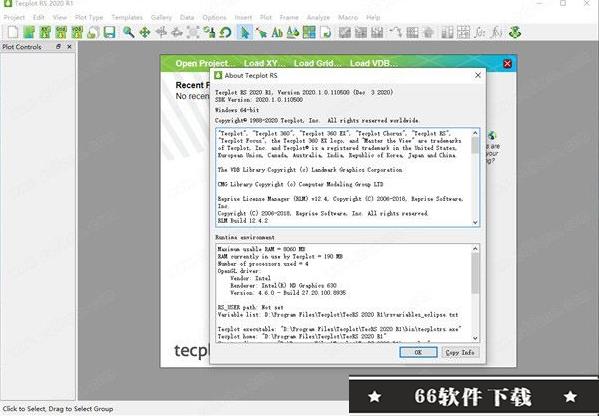This screenshot has height=416, width=599.
Task: Select the blue arrow Selector tool
Action: point(244,32)
